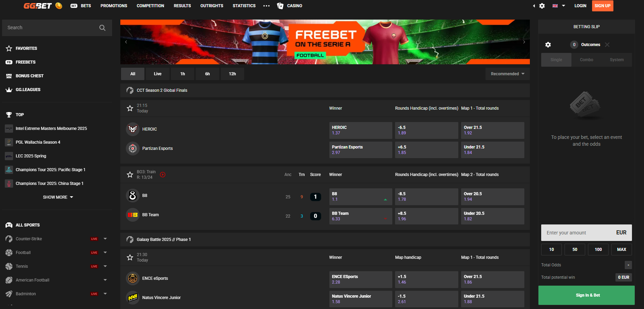Viewport: 644px width, 309px height.
Task: Click the Tennis sport icon
Action: click(9, 266)
